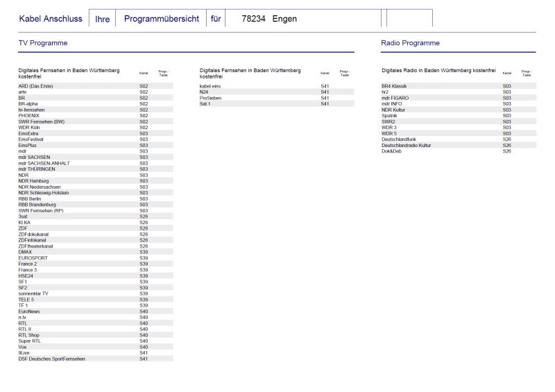Click the 'France 2' row
The width and height of the screenshot is (555, 392).
click(96, 264)
